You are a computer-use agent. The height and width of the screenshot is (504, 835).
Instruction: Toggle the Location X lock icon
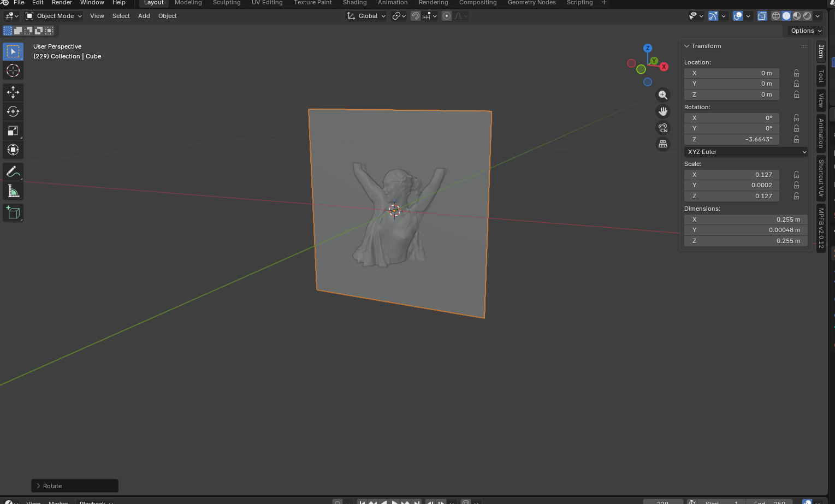click(796, 73)
